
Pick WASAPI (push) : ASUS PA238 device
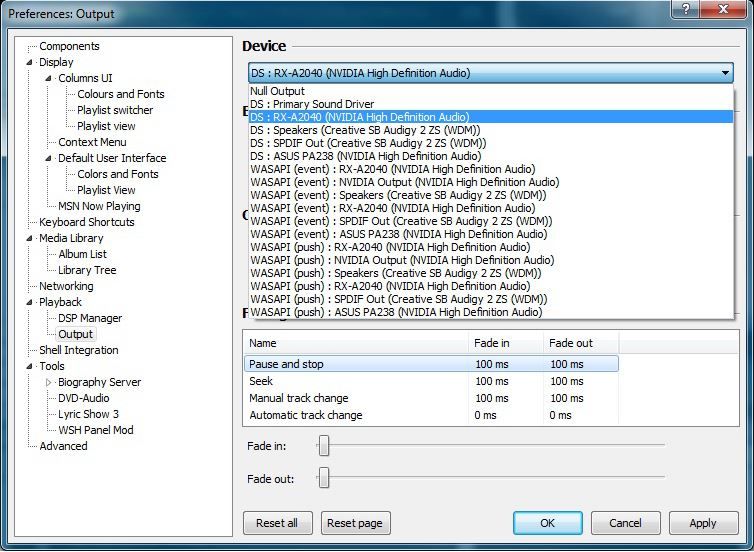tap(491, 312)
